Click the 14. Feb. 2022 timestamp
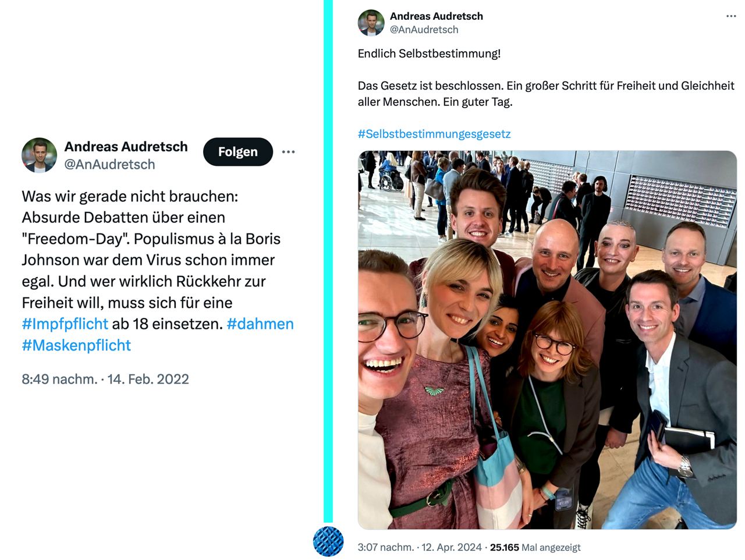This screenshot has width=745, height=560. (148, 379)
